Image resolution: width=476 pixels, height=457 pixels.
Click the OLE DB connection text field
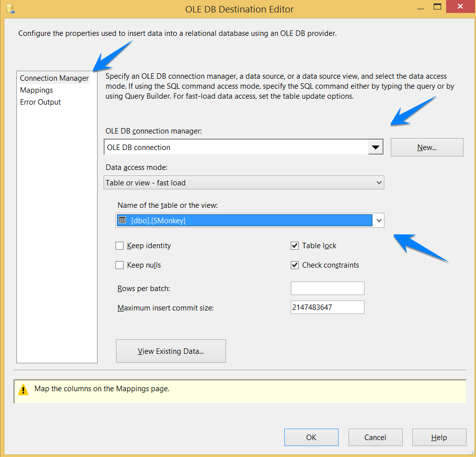pyautogui.click(x=237, y=148)
